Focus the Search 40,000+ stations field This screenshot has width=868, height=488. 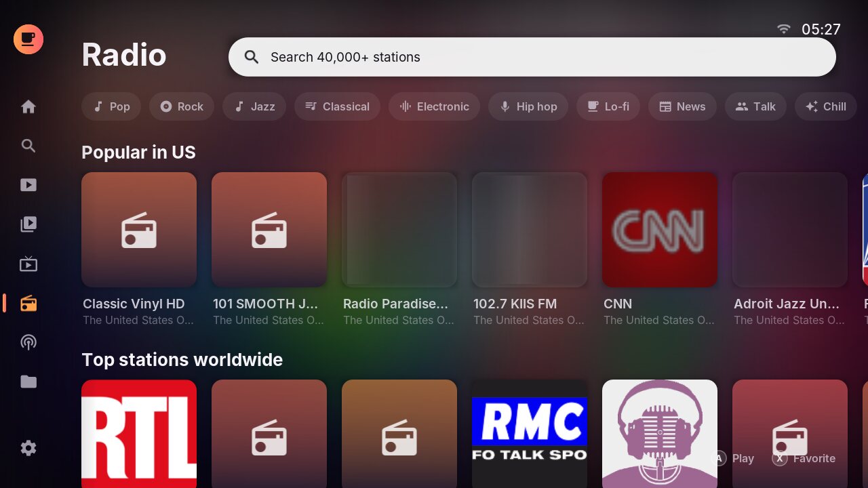point(532,57)
